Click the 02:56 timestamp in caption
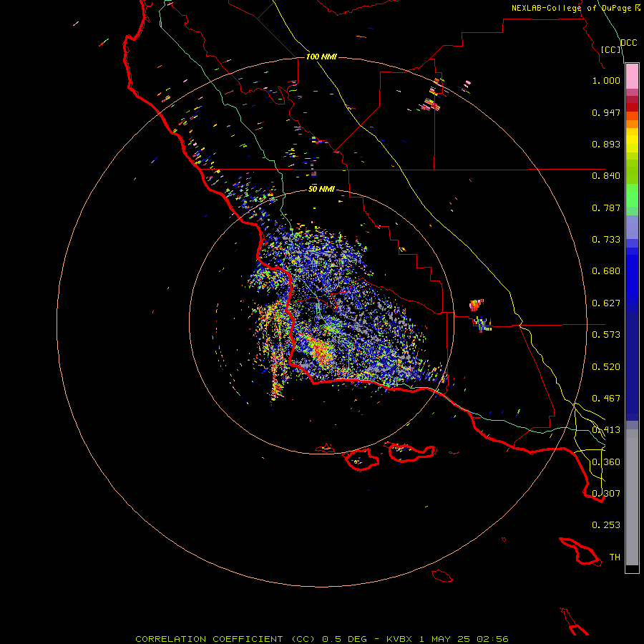 492,639
